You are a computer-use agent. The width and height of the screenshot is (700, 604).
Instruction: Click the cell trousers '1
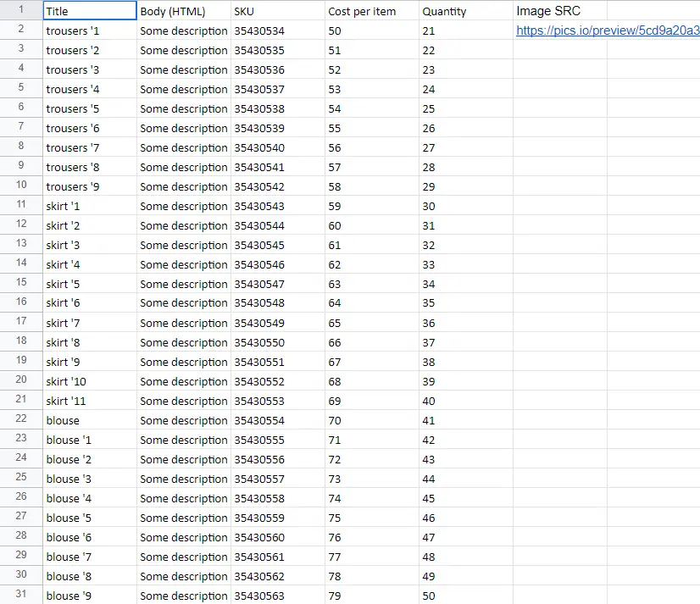pos(90,30)
